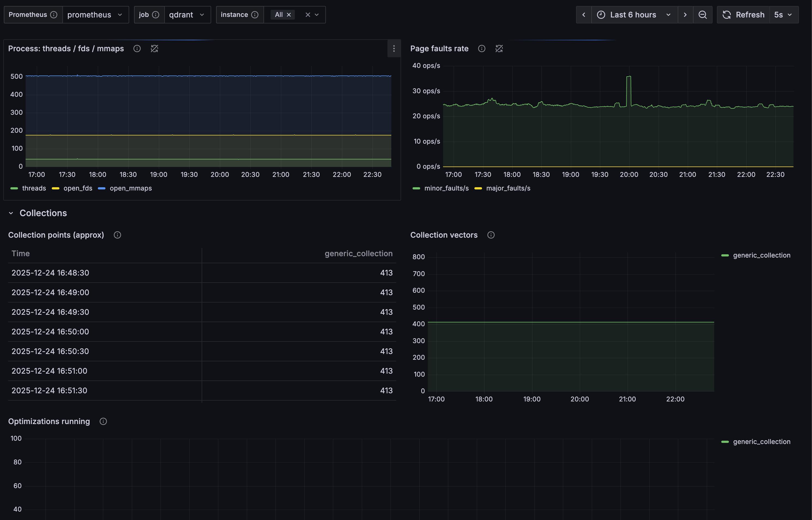Viewport: 812px width, 520px height.
Task: Open the job qdrant dropdown
Action: tap(187, 15)
